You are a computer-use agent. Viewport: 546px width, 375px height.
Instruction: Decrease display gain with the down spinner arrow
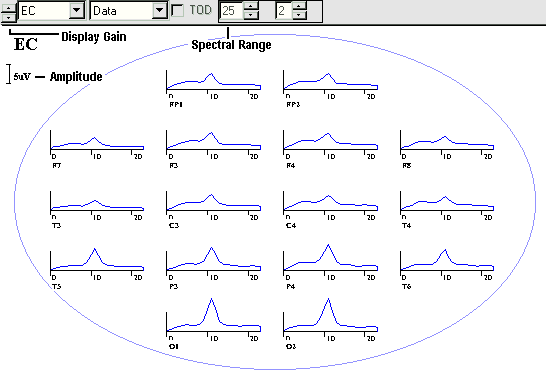pos(8,17)
